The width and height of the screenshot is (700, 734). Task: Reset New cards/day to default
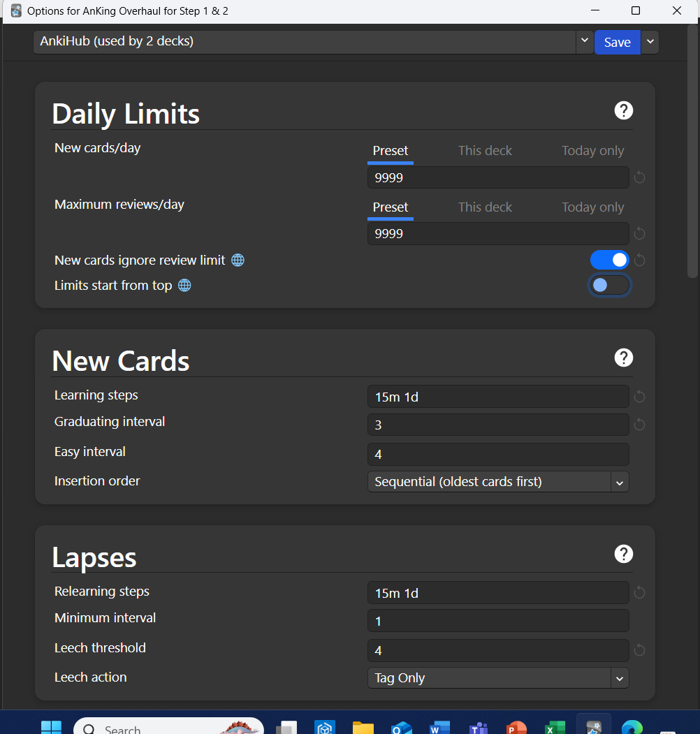[x=639, y=178]
